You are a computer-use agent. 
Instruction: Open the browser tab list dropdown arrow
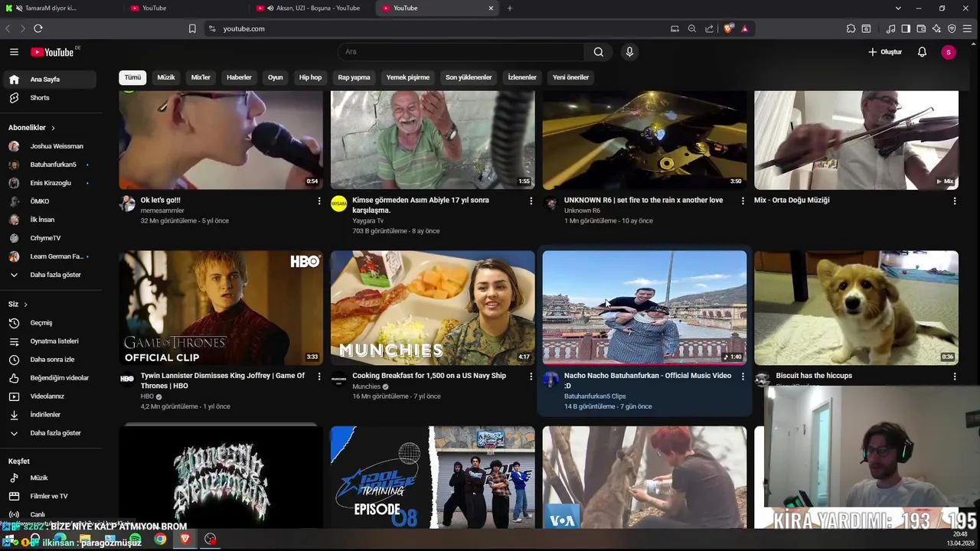click(898, 8)
